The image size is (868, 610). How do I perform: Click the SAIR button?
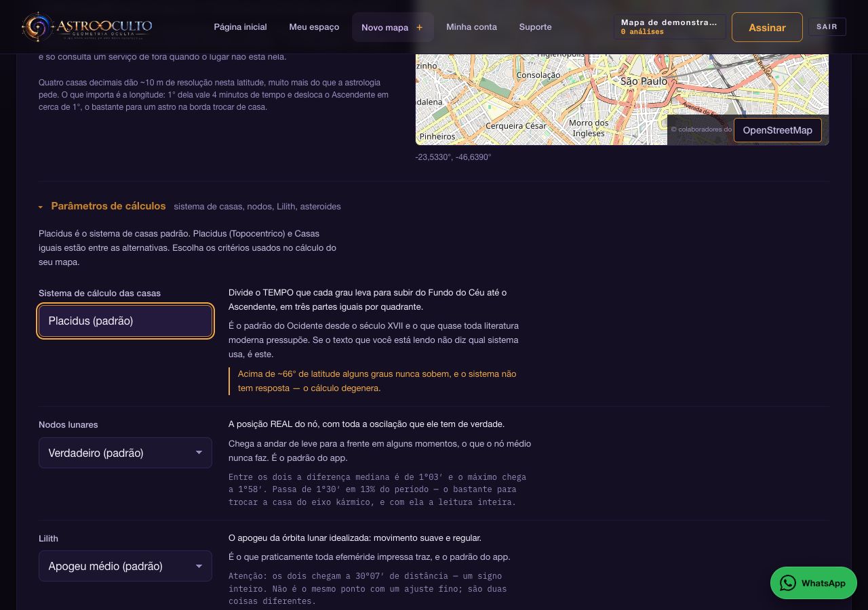pos(827,26)
